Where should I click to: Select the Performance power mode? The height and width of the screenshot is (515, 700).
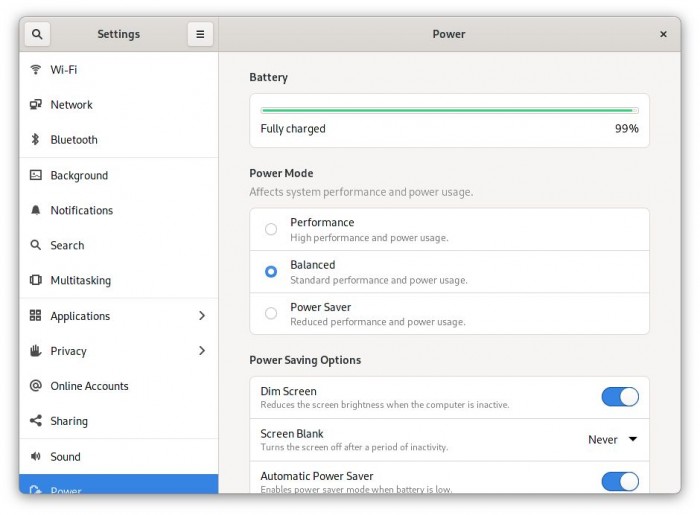coord(271,229)
